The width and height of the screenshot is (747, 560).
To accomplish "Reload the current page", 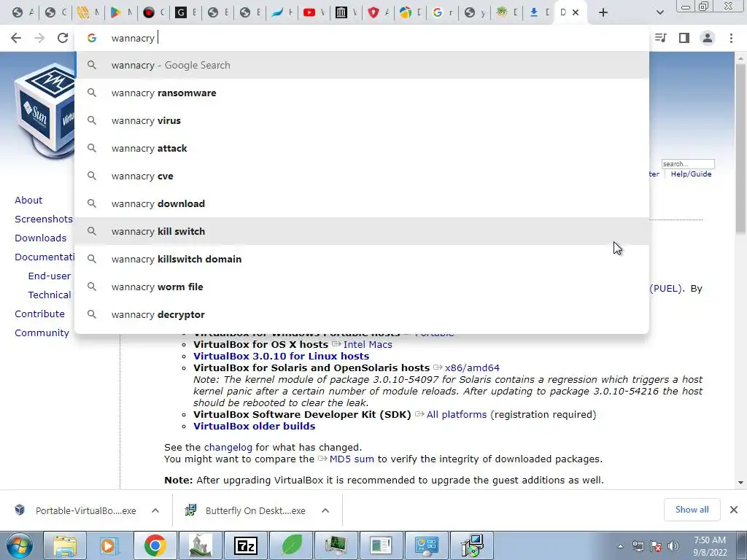I will [x=63, y=38].
